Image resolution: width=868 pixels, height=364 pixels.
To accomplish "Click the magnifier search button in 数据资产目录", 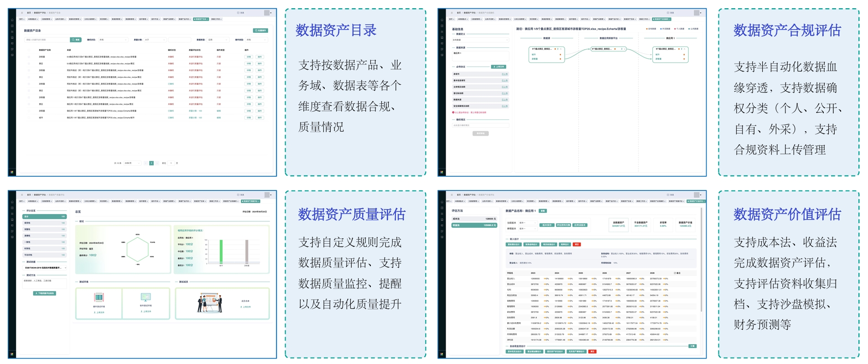I will (x=76, y=40).
